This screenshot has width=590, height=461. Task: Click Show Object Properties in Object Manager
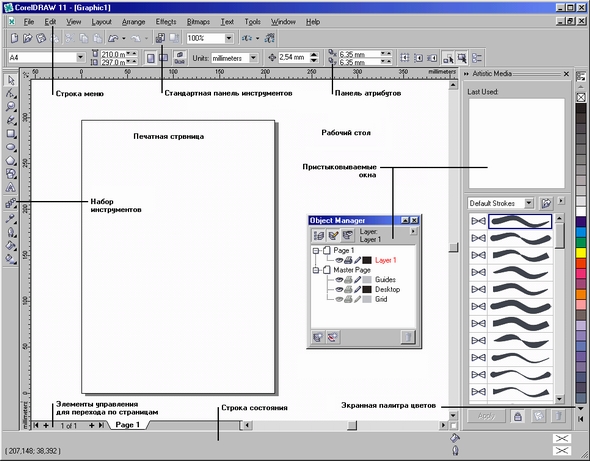point(318,236)
